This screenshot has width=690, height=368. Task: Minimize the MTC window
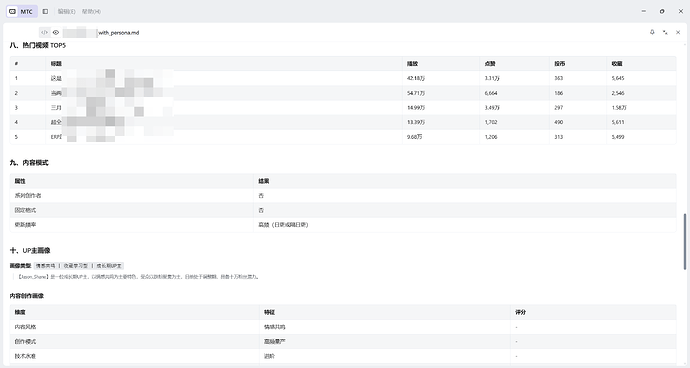(x=644, y=11)
